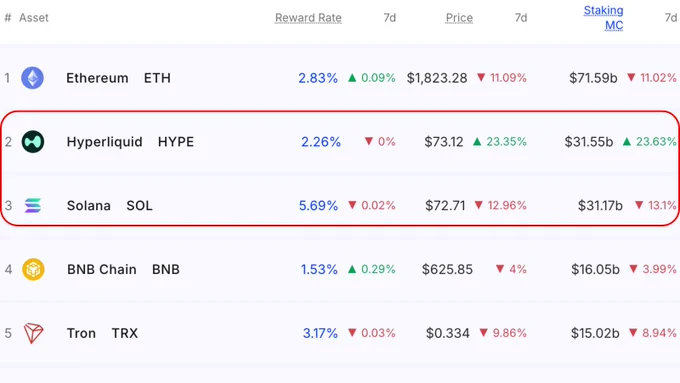Click the Hyperliquid logo icon
This screenshot has width=680, height=383.
click(33, 142)
